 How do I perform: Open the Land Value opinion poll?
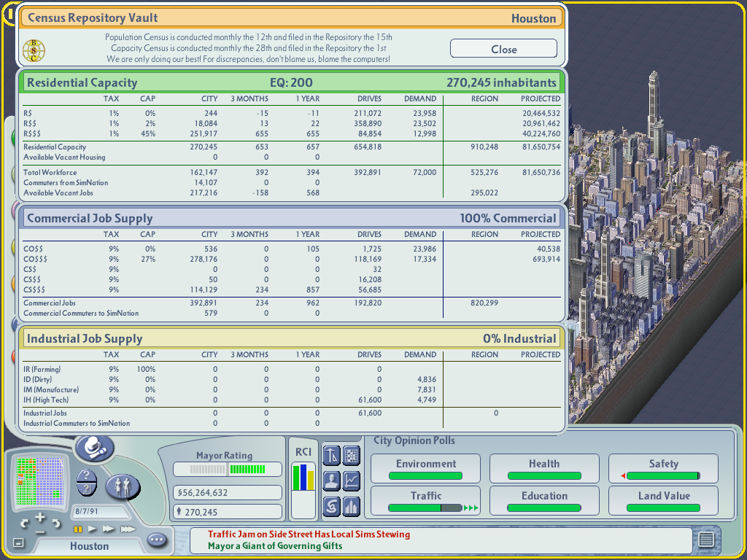coord(663,500)
